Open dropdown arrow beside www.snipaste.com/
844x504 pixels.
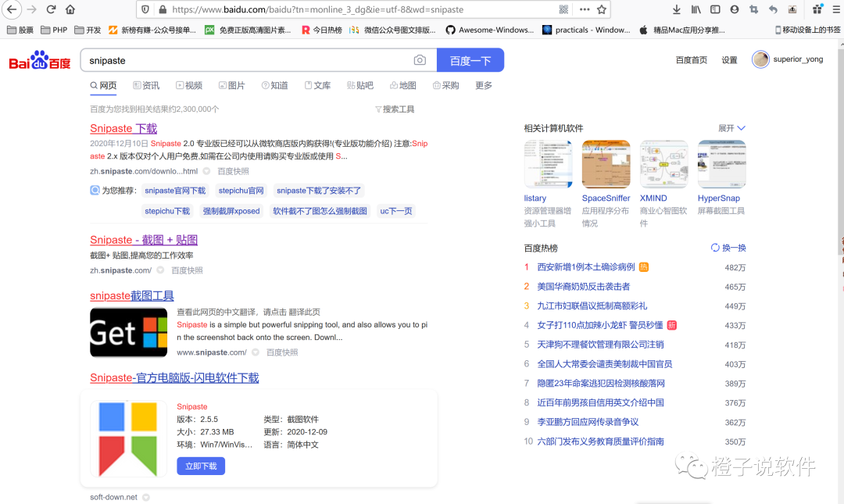pyautogui.click(x=255, y=352)
